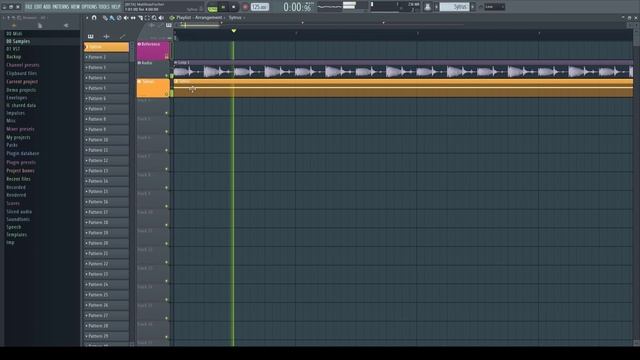The height and width of the screenshot is (360, 640).
Task: Select the highlighted Sytrus pattern in list
Action: point(107,47)
